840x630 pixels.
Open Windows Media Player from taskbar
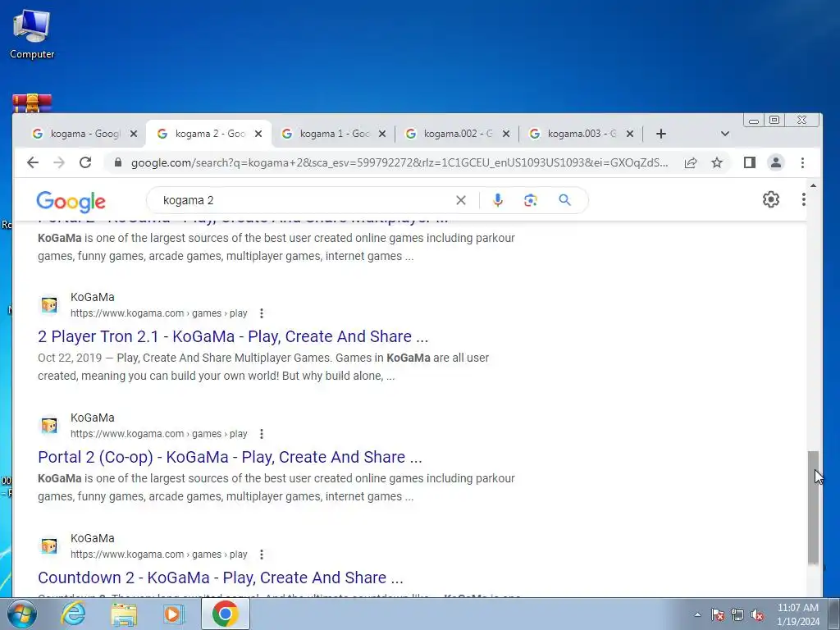[174, 614]
